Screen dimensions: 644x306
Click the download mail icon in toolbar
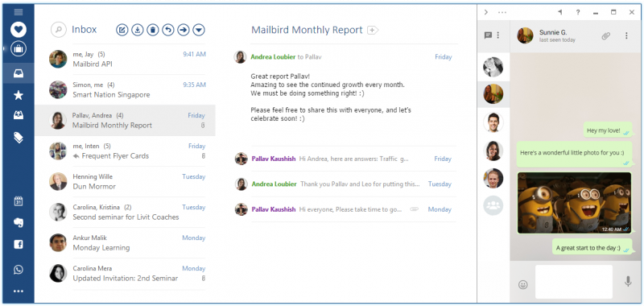(x=137, y=30)
